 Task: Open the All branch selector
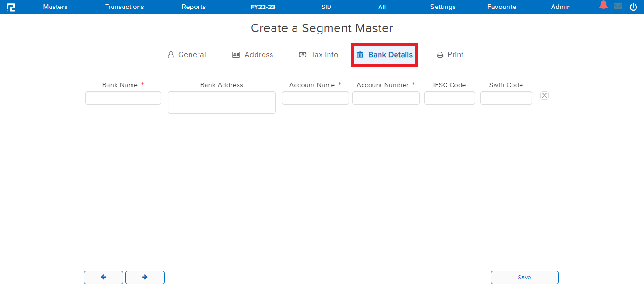[382, 7]
